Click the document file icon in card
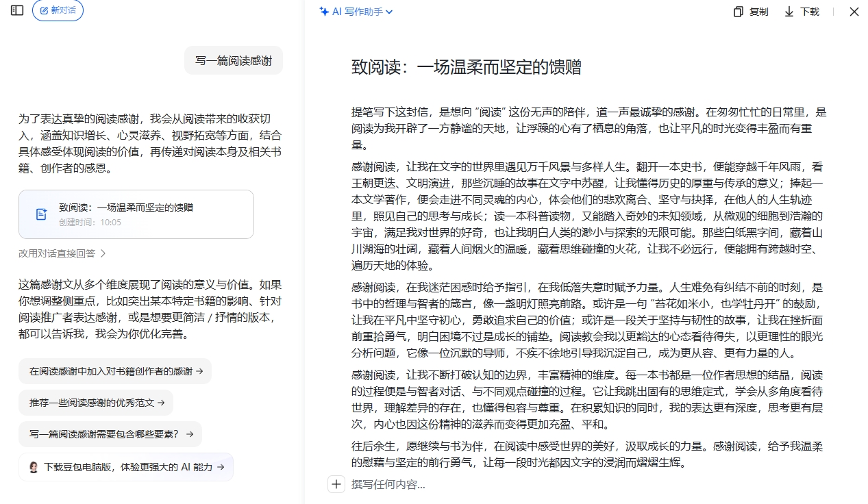Screen dimensions: 868x504 [x=41, y=214]
